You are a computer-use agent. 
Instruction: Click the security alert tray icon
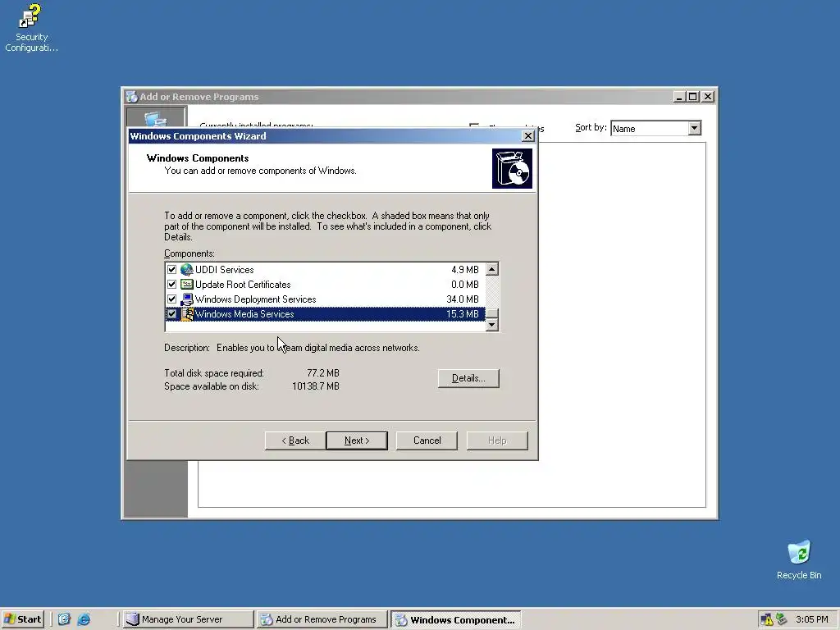pos(767,619)
